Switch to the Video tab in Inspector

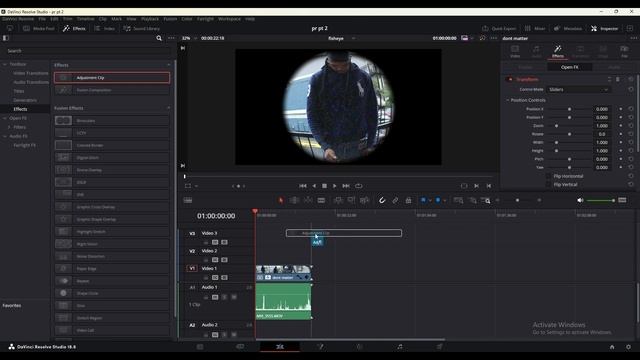tap(515, 51)
